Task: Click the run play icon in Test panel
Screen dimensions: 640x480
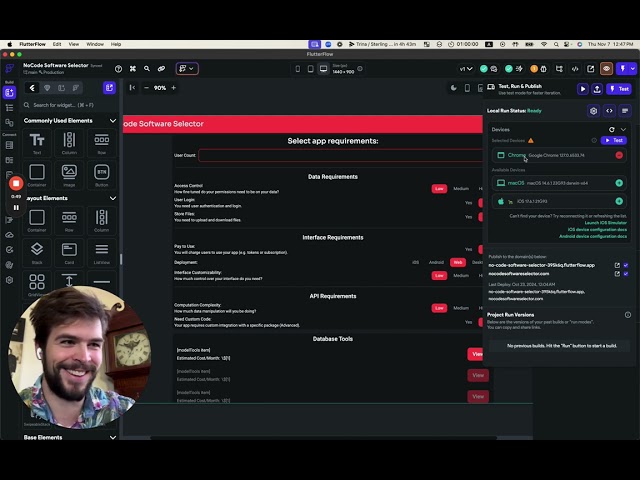Action: click(583, 89)
